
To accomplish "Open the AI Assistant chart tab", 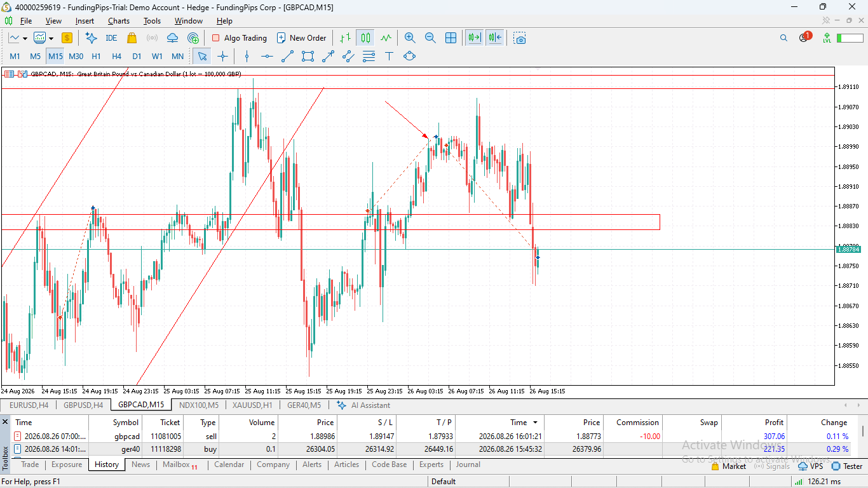I will (x=363, y=405).
